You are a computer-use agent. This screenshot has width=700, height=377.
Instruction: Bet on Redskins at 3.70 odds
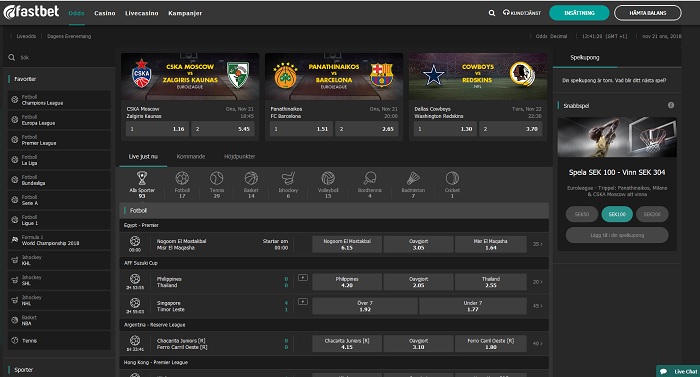[x=511, y=129]
